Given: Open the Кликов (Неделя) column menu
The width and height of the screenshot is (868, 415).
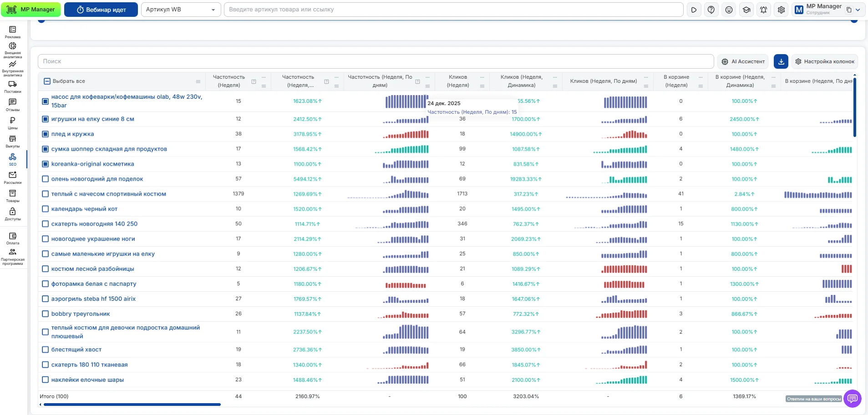Looking at the screenshot, I should [x=482, y=86].
